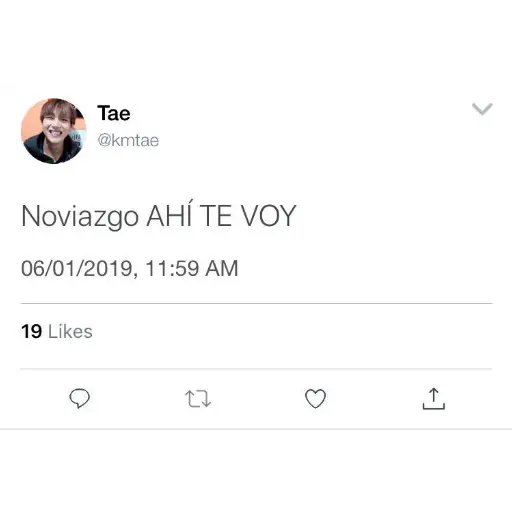Click the divider line above 19 Likes
The width and height of the screenshot is (512, 512).
(256, 303)
